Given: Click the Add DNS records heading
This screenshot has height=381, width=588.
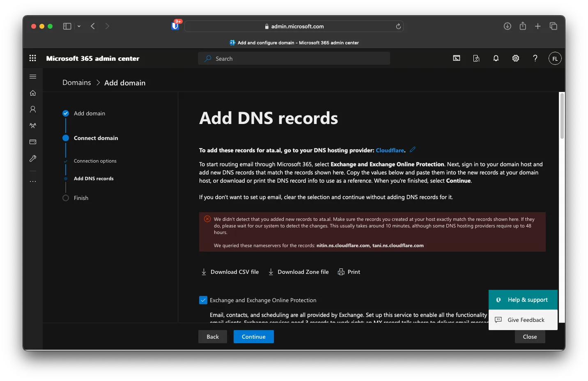Looking at the screenshot, I should pos(269,118).
